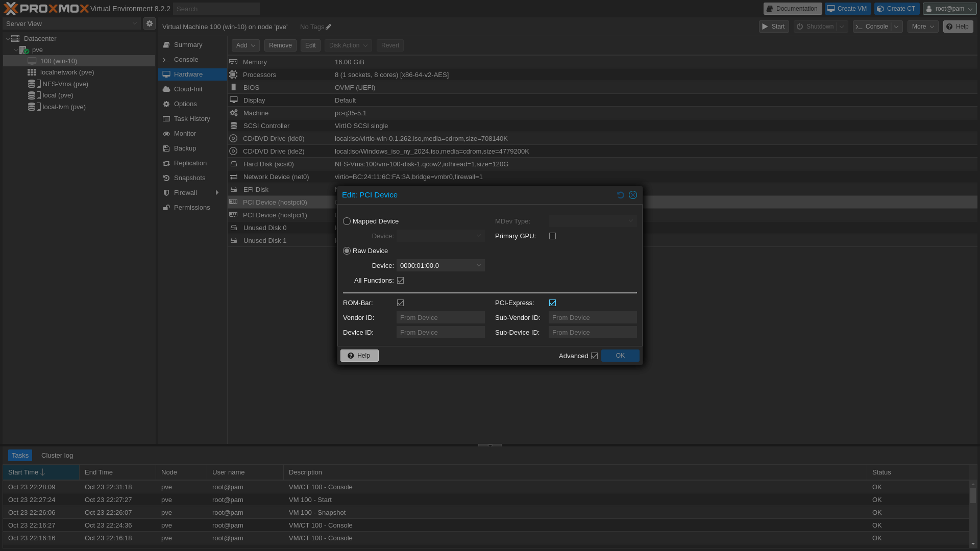Screen dimensions: 980x551
Task: Click the Datacenter server icon
Action: (15, 39)
